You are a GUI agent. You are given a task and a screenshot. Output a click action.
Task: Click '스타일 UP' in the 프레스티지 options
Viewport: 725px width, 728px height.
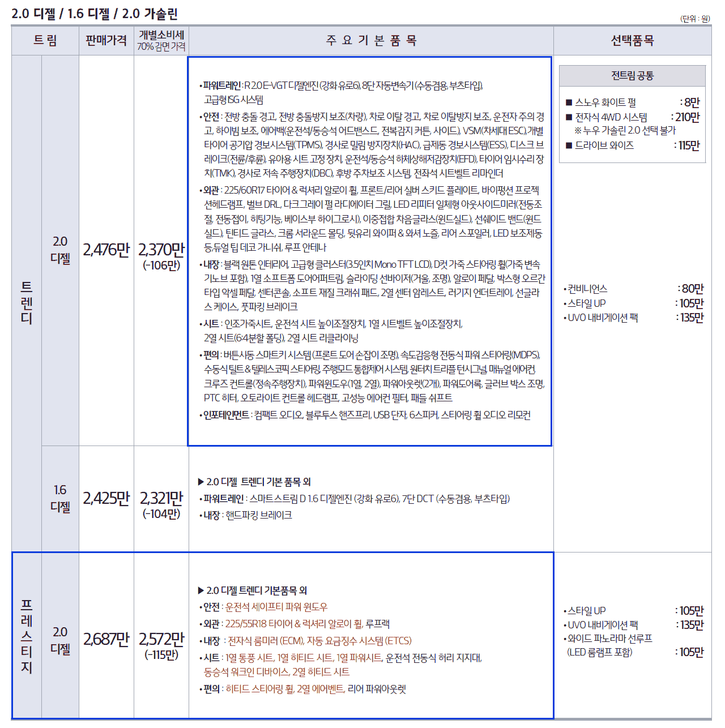[587, 611]
